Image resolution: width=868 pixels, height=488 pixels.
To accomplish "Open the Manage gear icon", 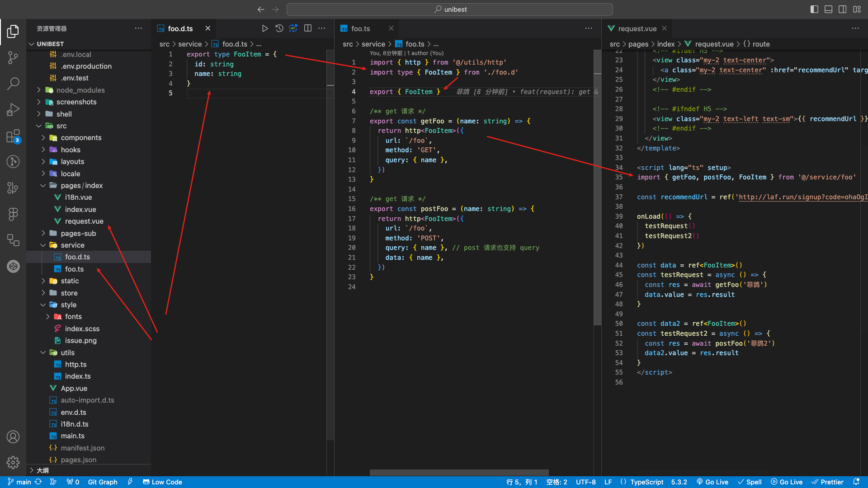I will (x=13, y=462).
